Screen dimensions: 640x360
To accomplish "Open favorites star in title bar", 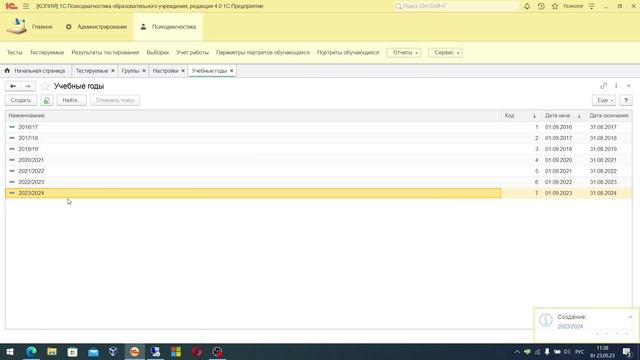I will click(x=555, y=6).
